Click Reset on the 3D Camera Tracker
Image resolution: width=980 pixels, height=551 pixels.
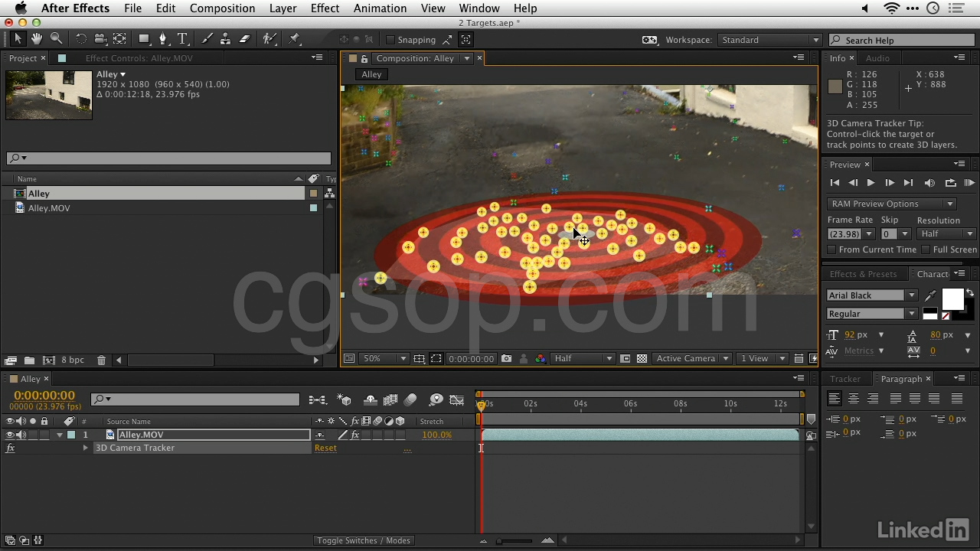pos(325,448)
